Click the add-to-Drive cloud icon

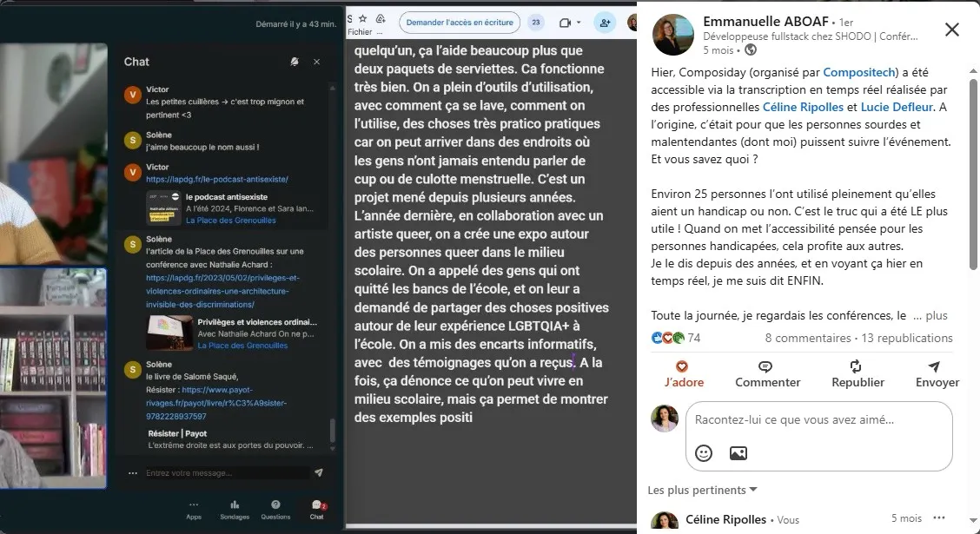click(x=380, y=19)
